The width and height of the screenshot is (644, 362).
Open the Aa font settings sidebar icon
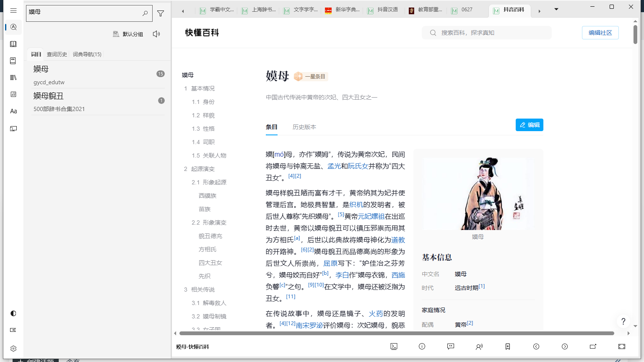pos(13,111)
